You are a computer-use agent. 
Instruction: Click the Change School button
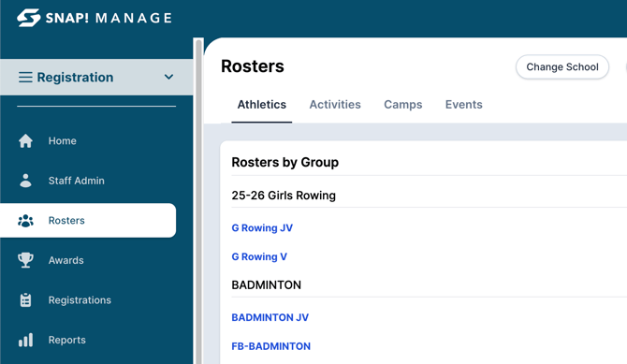[x=562, y=66]
